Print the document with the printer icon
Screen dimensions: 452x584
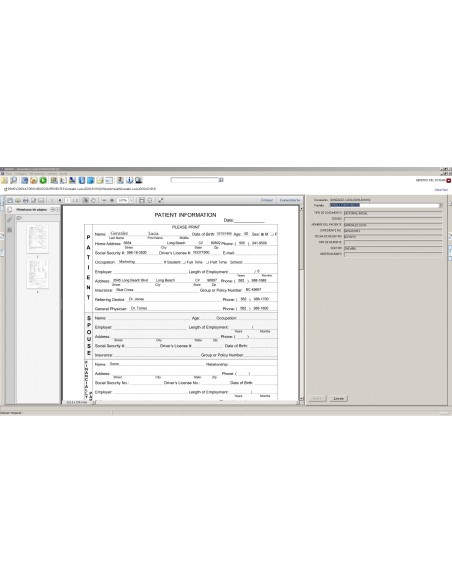pos(26,200)
